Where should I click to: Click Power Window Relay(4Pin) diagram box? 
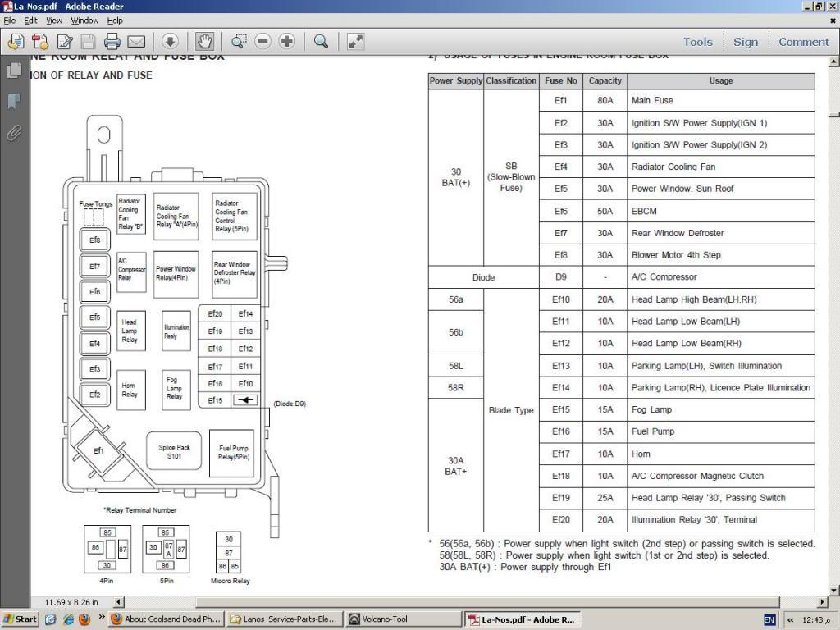176,274
